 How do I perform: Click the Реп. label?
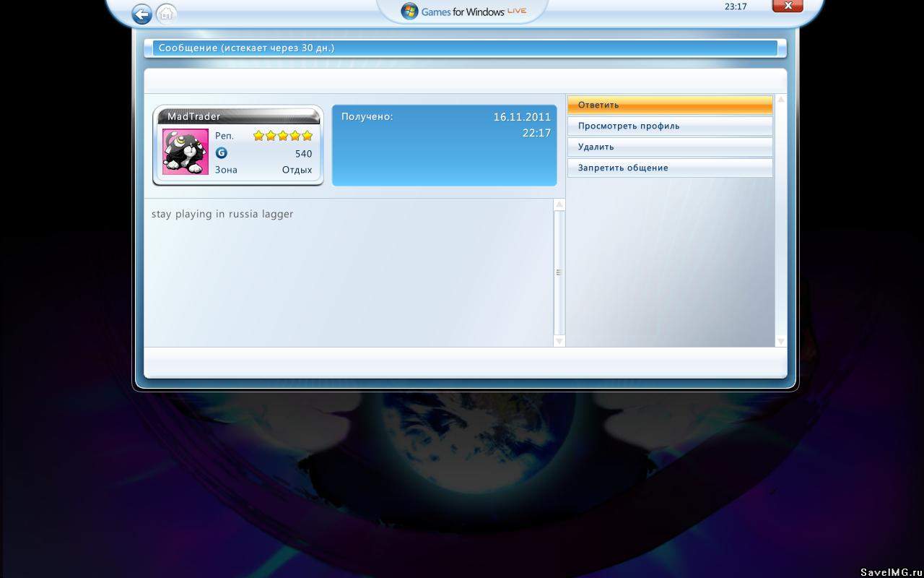[225, 136]
